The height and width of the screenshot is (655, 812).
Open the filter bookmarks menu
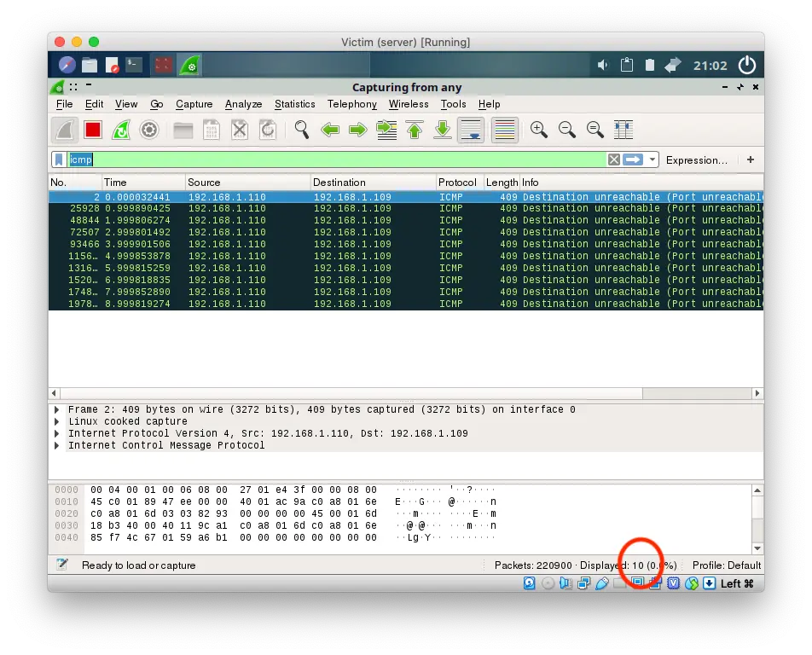(57, 159)
